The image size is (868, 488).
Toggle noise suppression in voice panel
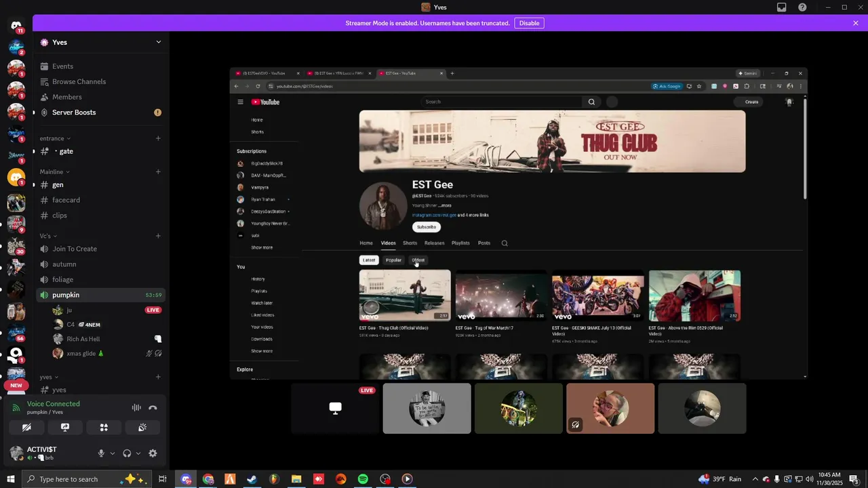pos(136,407)
